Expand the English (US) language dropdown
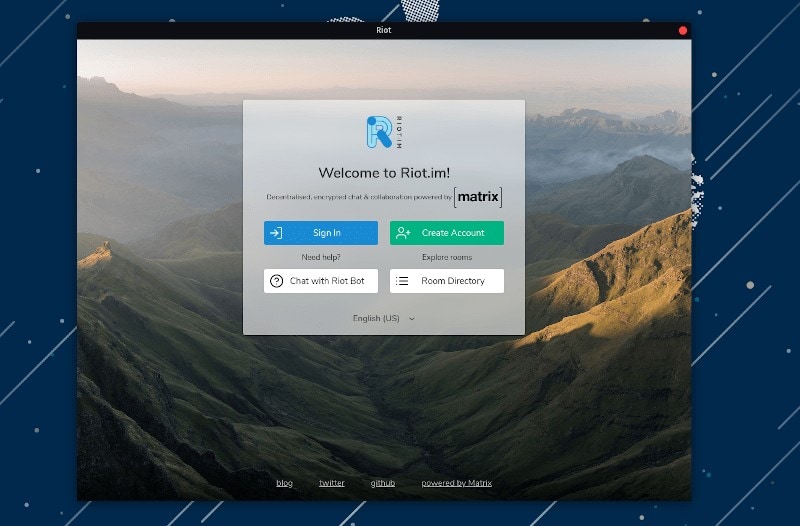This screenshot has height=526, width=800. pyautogui.click(x=384, y=318)
